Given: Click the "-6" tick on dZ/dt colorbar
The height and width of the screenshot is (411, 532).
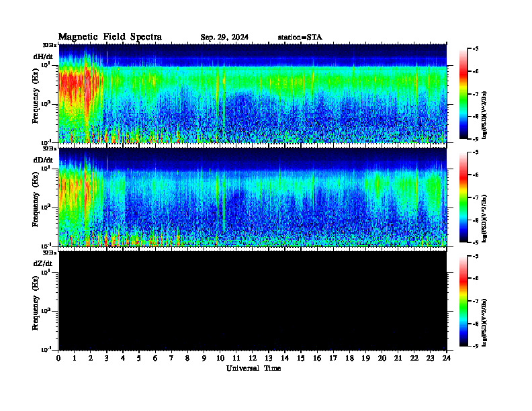Looking at the screenshot, I should 476,278.
